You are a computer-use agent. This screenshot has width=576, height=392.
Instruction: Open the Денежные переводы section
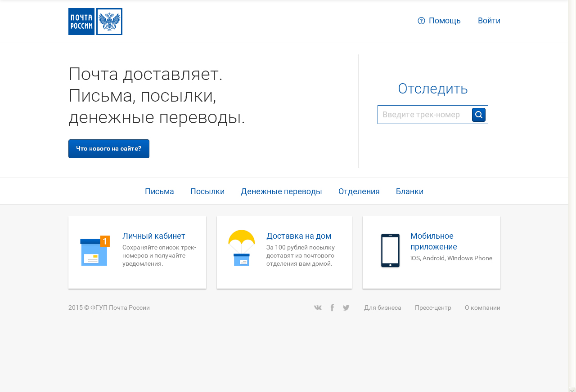(x=281, y=192)
